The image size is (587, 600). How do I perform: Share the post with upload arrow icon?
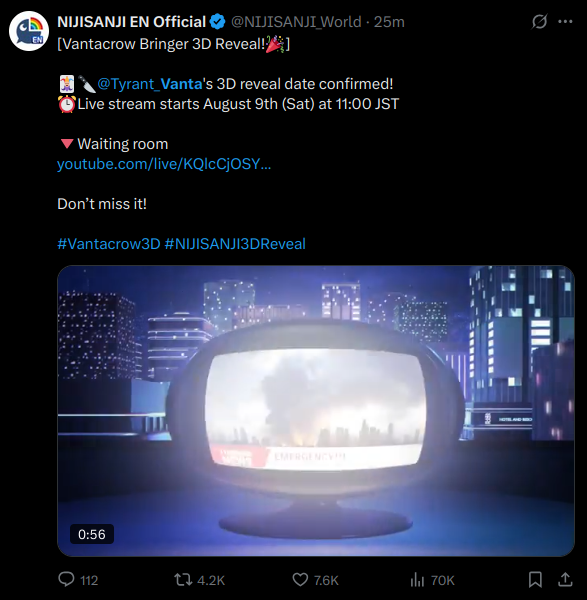[x=565, y=580]
